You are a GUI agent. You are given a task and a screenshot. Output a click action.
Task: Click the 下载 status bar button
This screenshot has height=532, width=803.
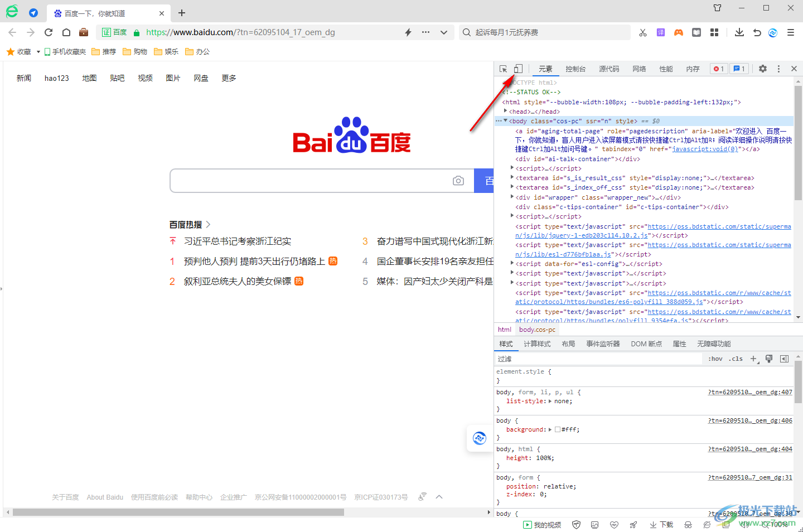click(661, 525)
